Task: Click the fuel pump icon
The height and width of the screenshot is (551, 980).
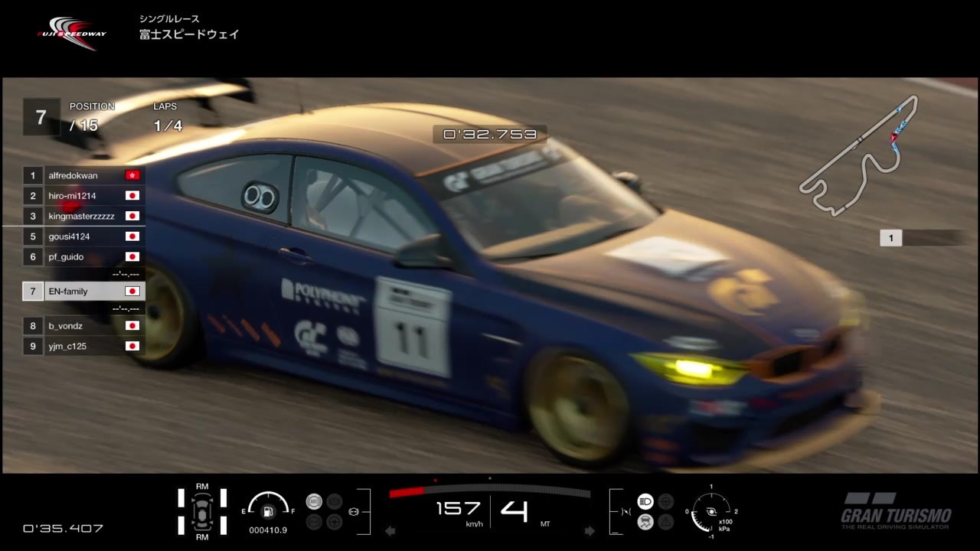Action: point(268,512)
